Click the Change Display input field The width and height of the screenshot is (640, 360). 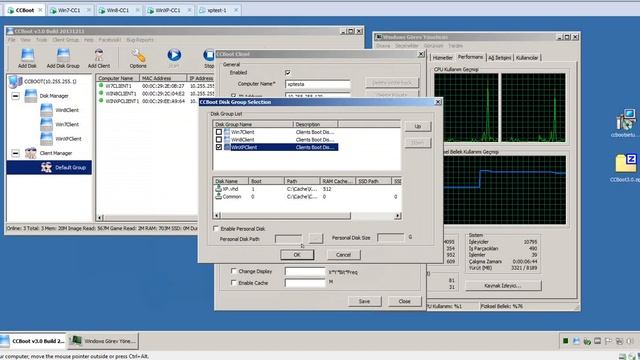click(305, 271)
